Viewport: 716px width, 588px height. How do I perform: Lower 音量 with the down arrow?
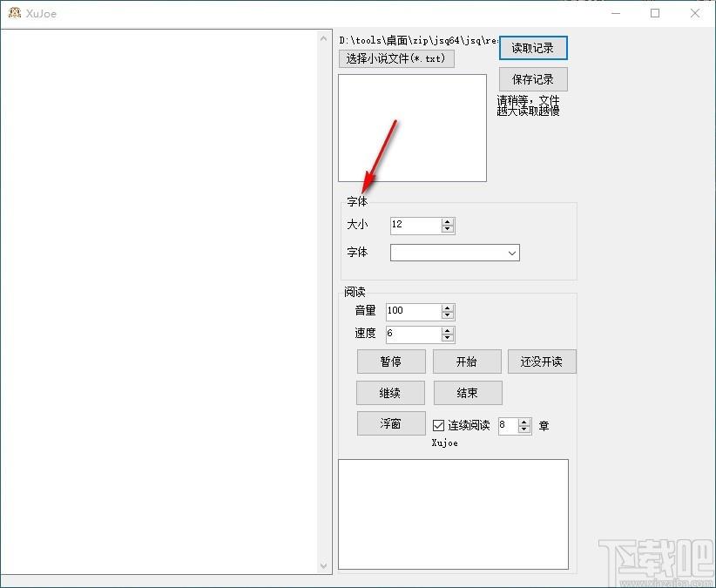coord(448,315)
